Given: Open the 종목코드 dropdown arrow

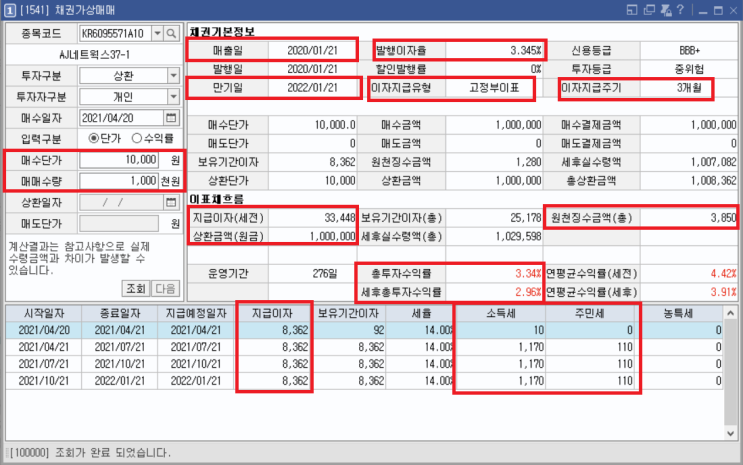Looking at the screenshot, I should [158, 33].
